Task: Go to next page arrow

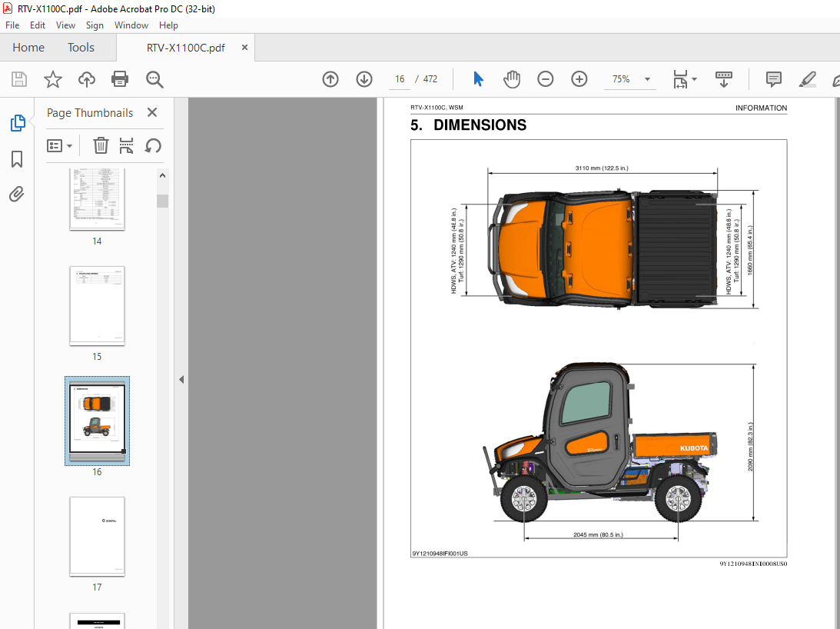Action: [364, 79]
